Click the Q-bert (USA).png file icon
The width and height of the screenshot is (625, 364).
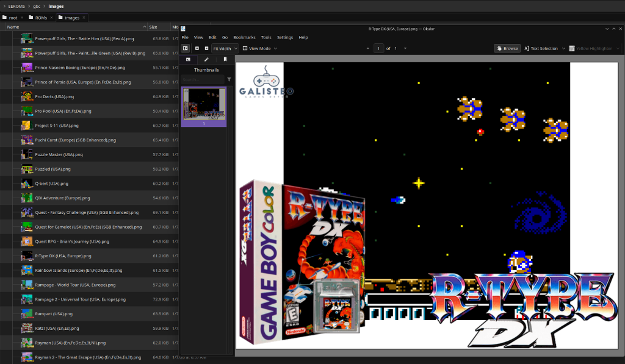tap(27, 184)
